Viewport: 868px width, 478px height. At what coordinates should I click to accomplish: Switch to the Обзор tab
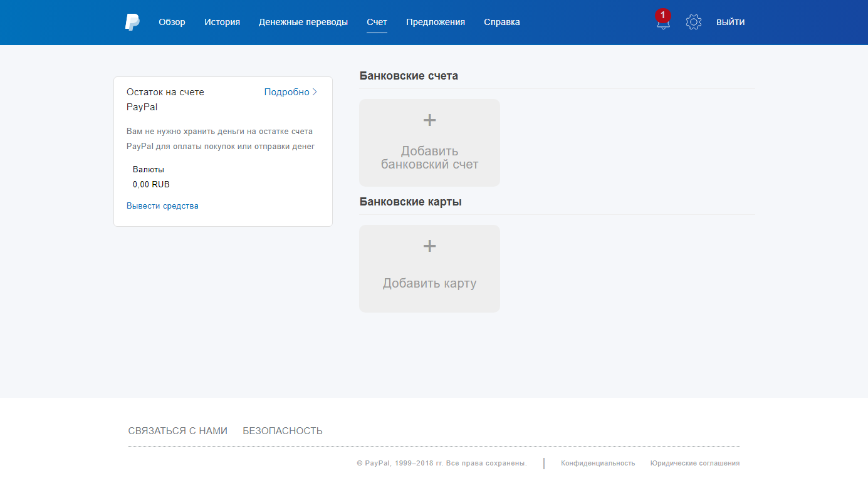click(x=172, y=21)
